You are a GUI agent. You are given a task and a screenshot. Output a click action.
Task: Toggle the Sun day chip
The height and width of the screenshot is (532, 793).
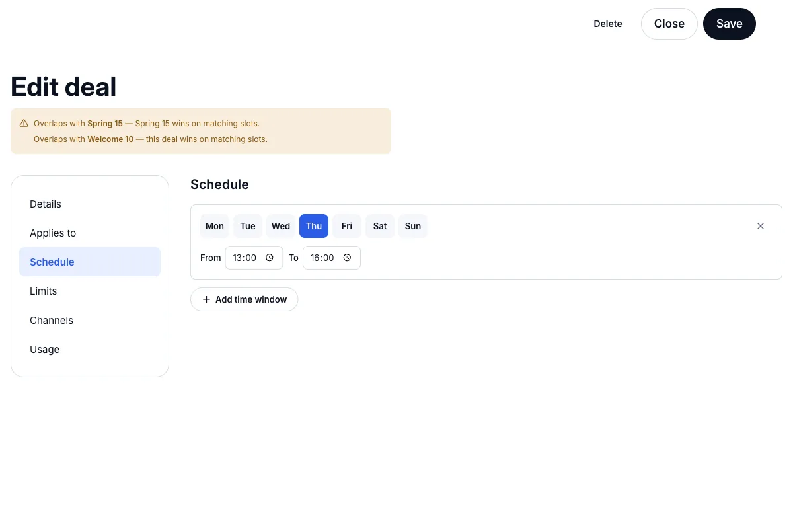point(413,226)
